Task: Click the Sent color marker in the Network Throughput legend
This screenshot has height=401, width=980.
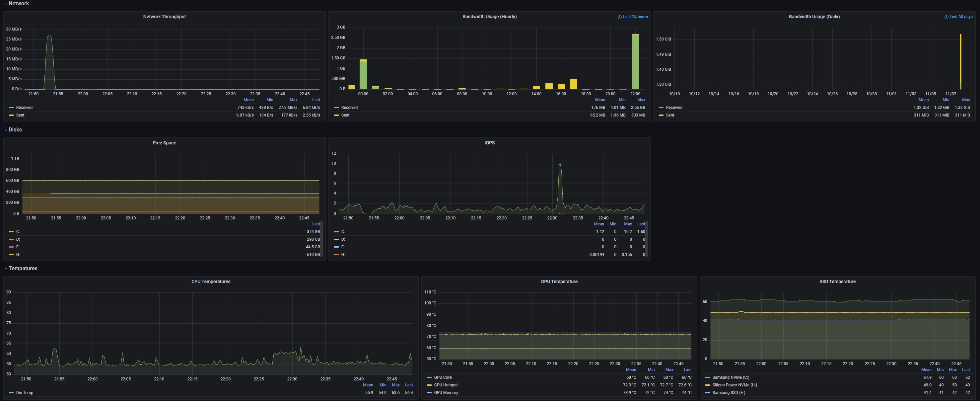Action: pos(11,115)
